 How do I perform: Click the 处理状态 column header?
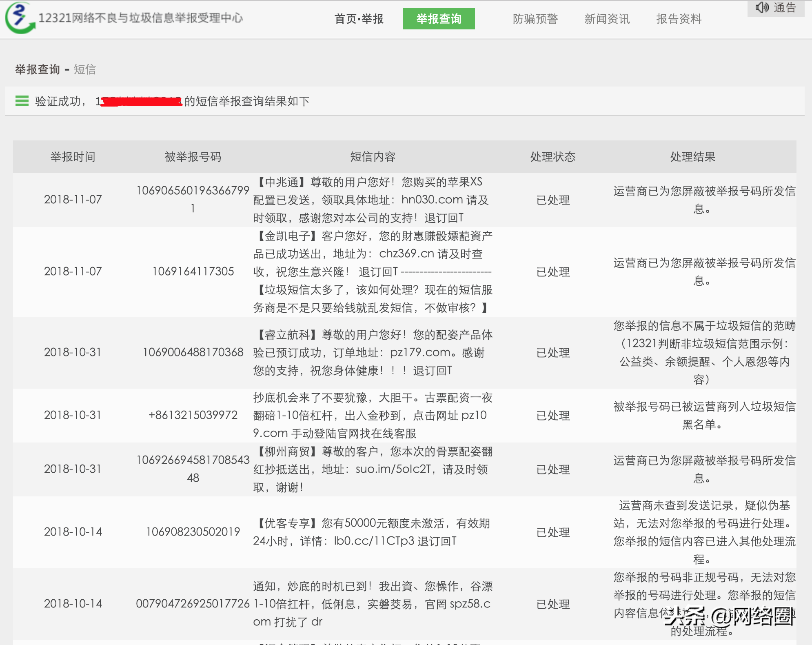point(552,156)
